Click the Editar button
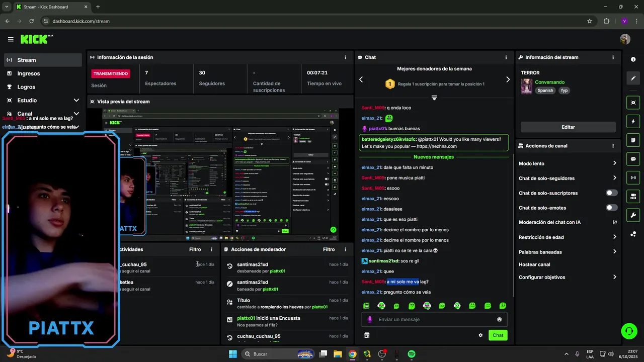The image size is (644, 362). (568, 127)
